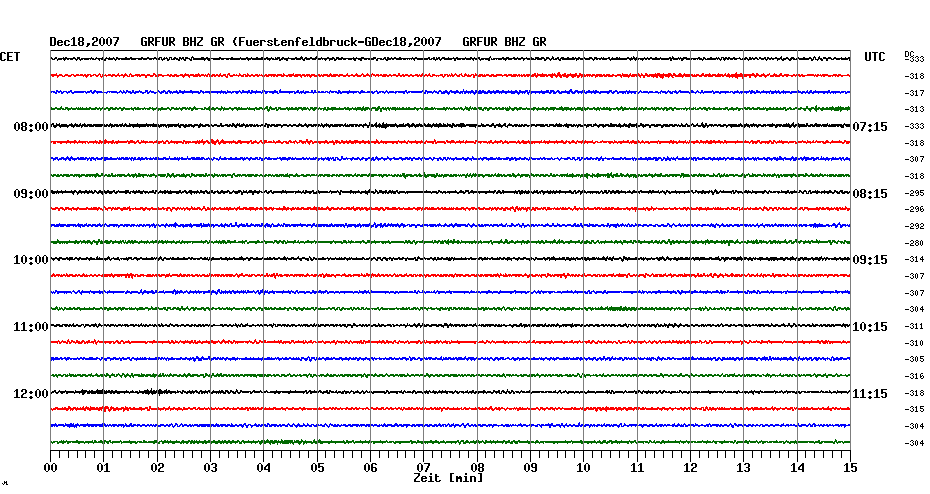Select minute tick label 11

click(637, 468)
